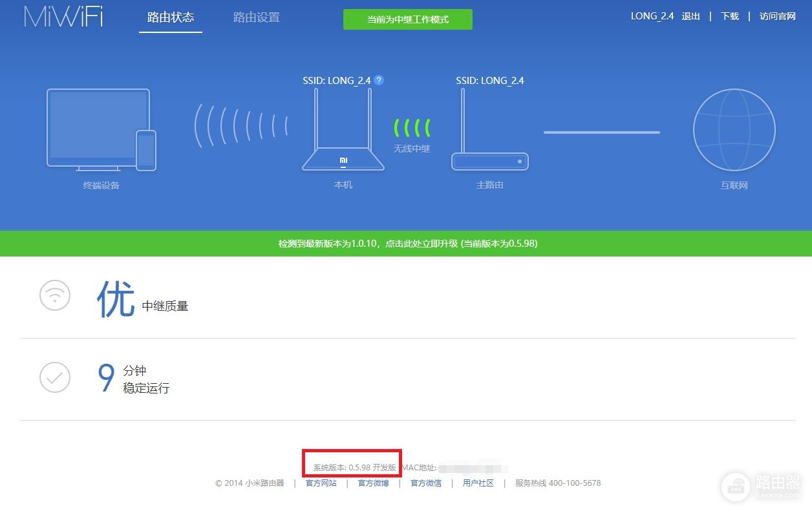Open the 官方网站 footer link
812x513 pixels.
coord(321,483)
